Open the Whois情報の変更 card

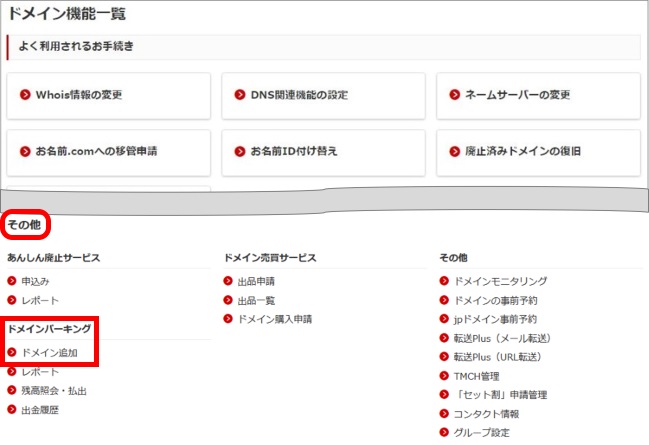point(109,96)
